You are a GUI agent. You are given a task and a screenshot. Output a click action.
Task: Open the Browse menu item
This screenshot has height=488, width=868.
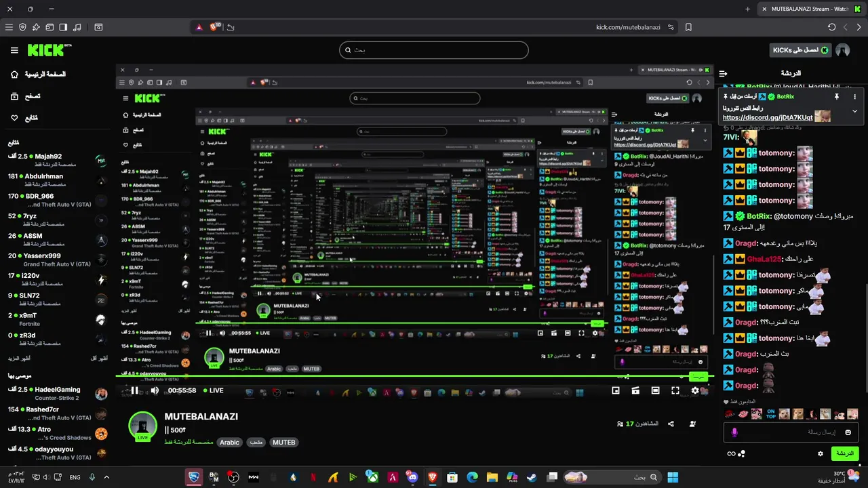coord(25,96)
